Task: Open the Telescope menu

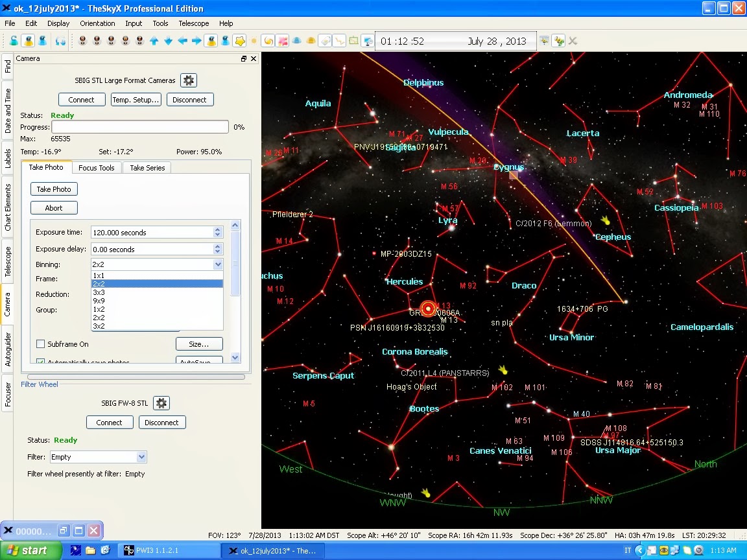Action: click(x=194, y=23)
